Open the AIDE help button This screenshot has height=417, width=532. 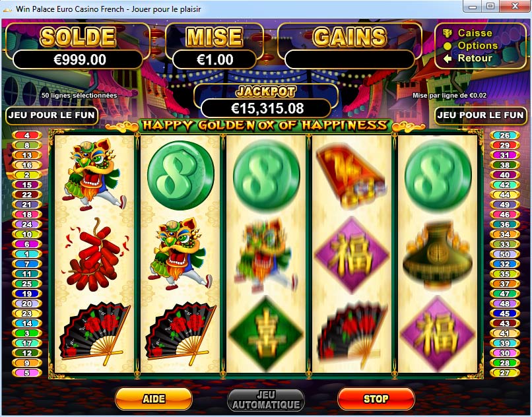click(154, 399)
